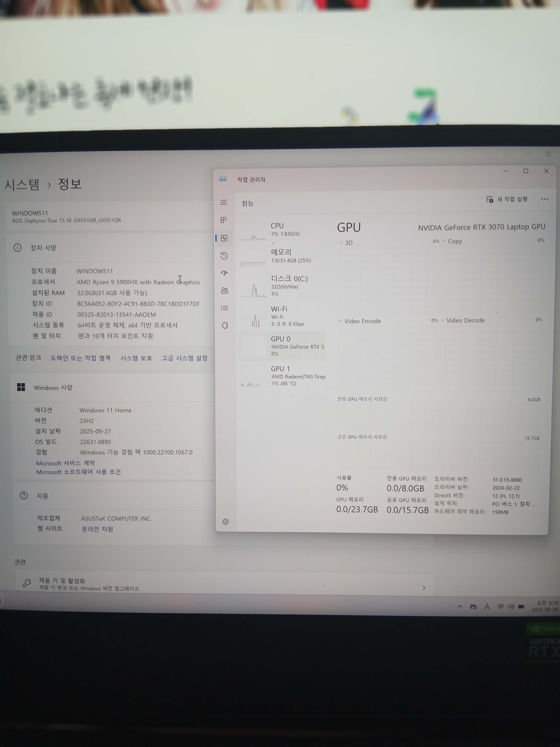The height and width of the screenshot is (747, 560).
Task: Open Details page list icon
Action: [225, 308]
